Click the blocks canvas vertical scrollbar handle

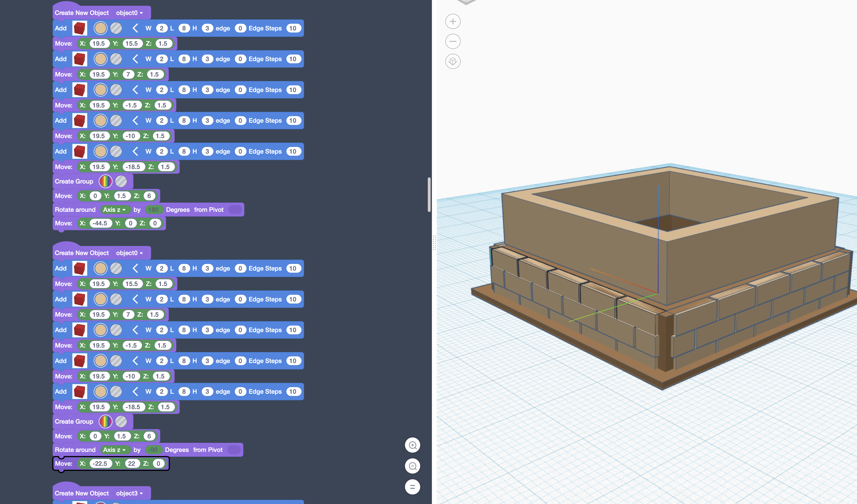pyautogui.click(x=429, y=194)
